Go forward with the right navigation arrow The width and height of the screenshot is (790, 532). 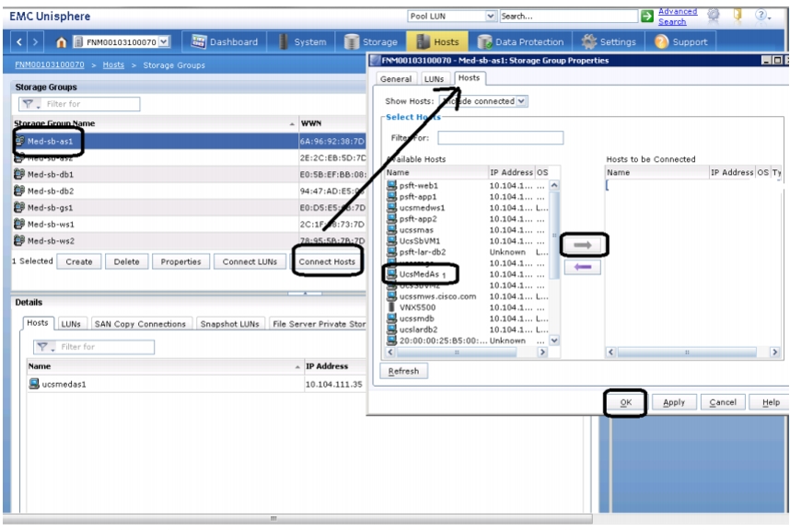[x=35, y=41]
